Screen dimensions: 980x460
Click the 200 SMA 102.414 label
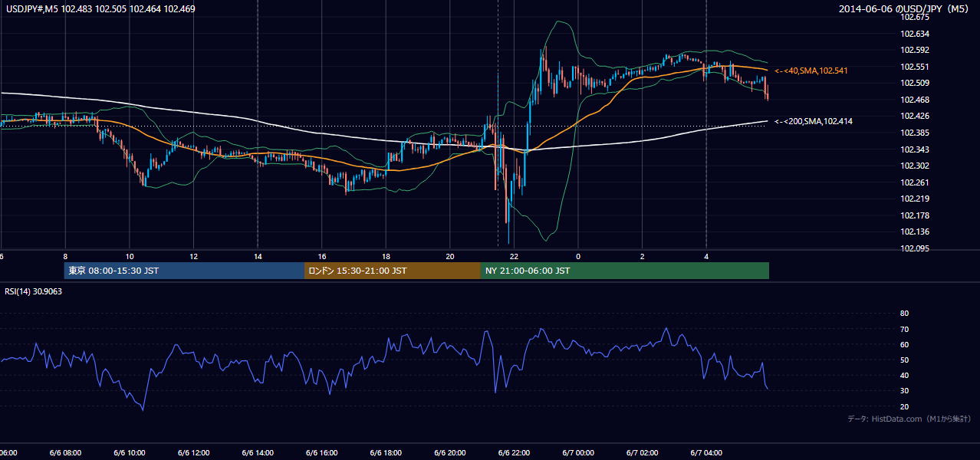click(x=814, y=121)
